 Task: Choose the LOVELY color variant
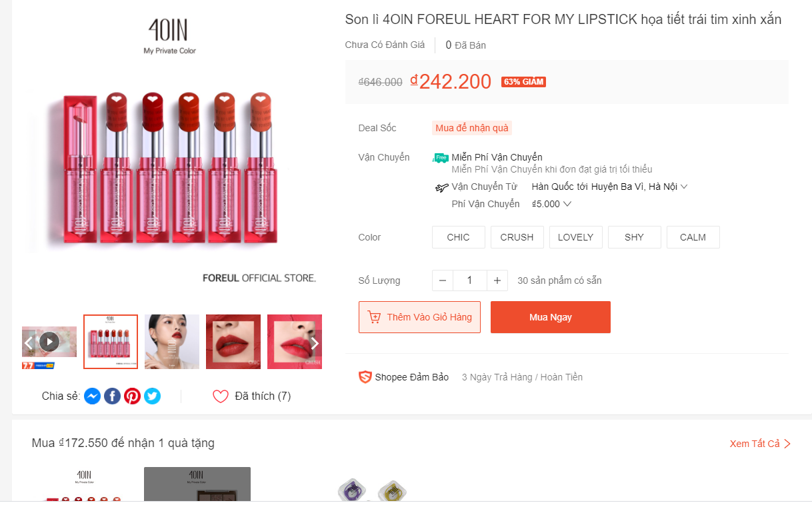click(575, 237)
